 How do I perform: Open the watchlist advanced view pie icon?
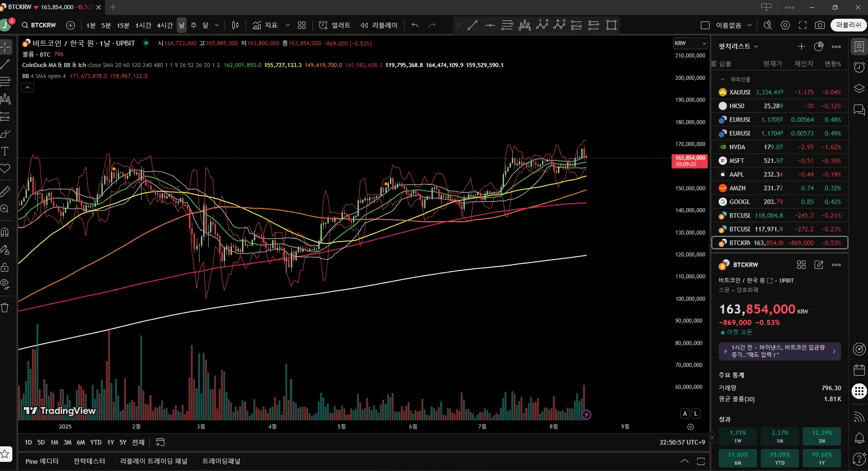[x=819, y=46]
